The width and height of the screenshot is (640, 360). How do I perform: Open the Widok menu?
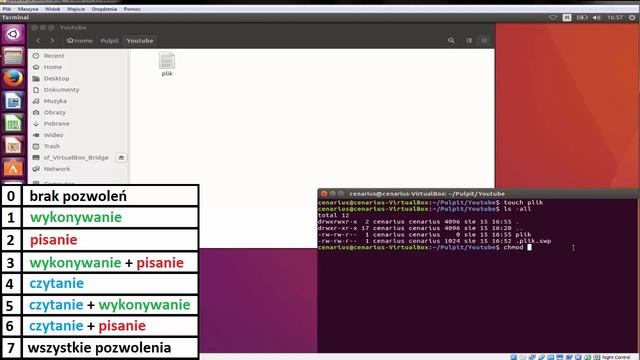click(53, 9)
